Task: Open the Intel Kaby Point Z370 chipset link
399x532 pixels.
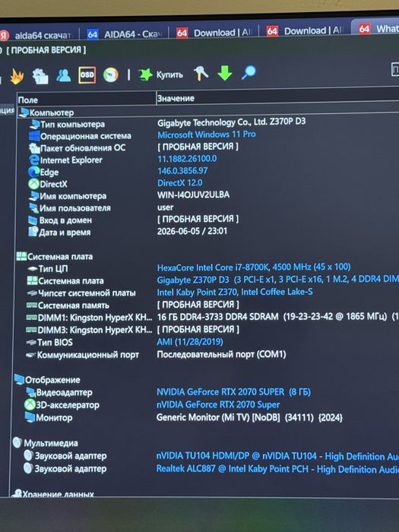Action: pyautogui.click(x=235, y=292)
